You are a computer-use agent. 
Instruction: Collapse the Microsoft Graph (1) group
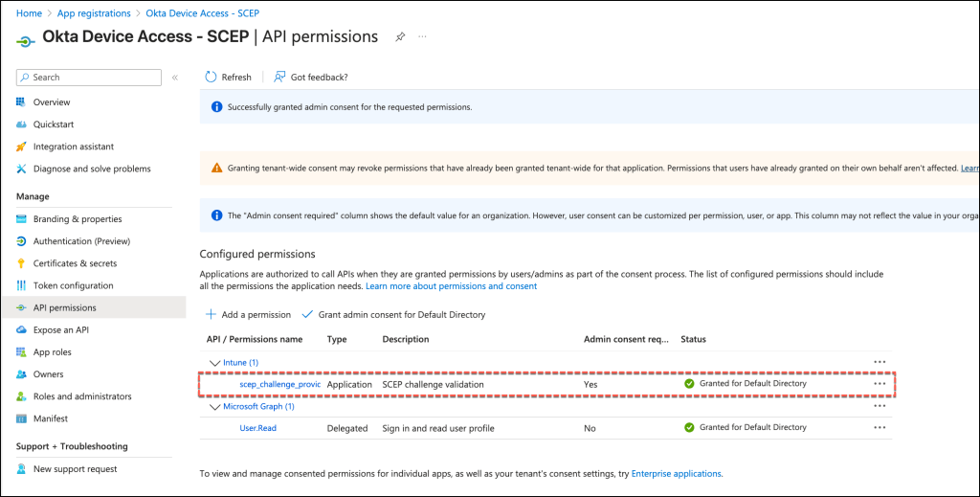214,406
